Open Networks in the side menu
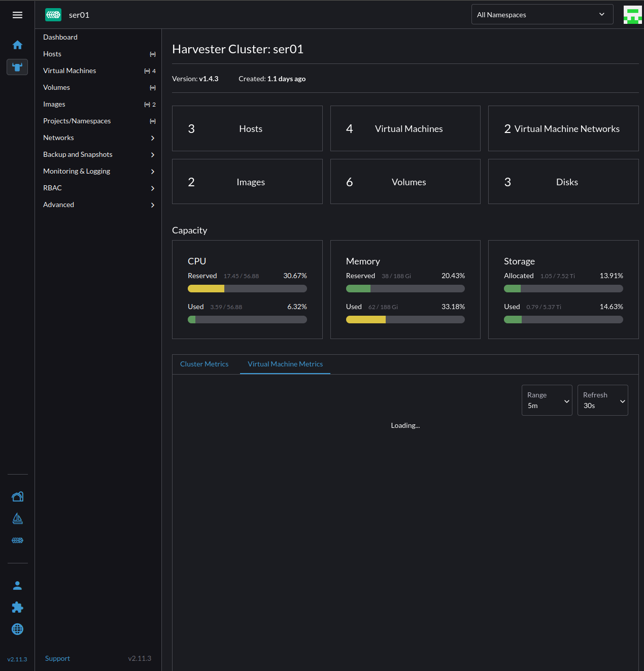Viewport: 644px width, 671px height. tap(58, 138)
